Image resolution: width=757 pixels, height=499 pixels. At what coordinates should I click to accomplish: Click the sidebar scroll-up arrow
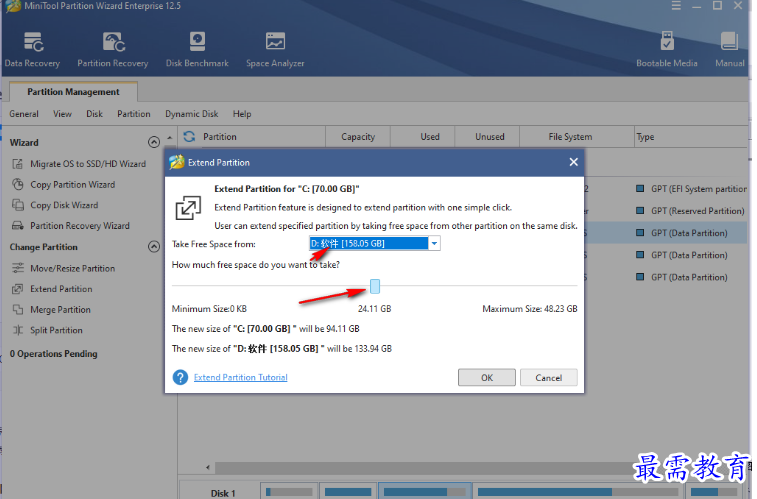169,138
